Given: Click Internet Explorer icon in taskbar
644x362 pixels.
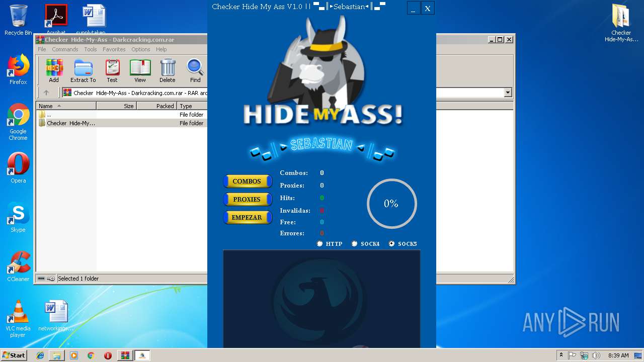Looking at the screenshot, I should [40, 355].
